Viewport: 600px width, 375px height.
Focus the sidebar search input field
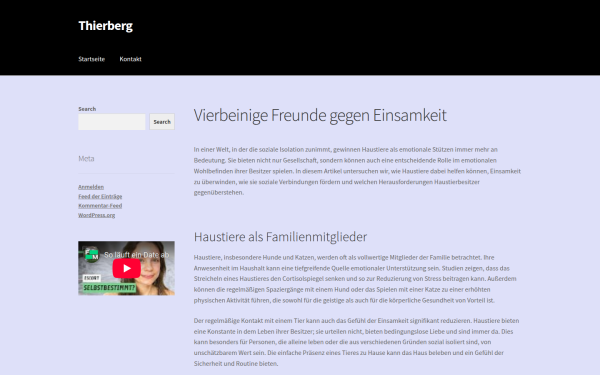tap(112, 122)
